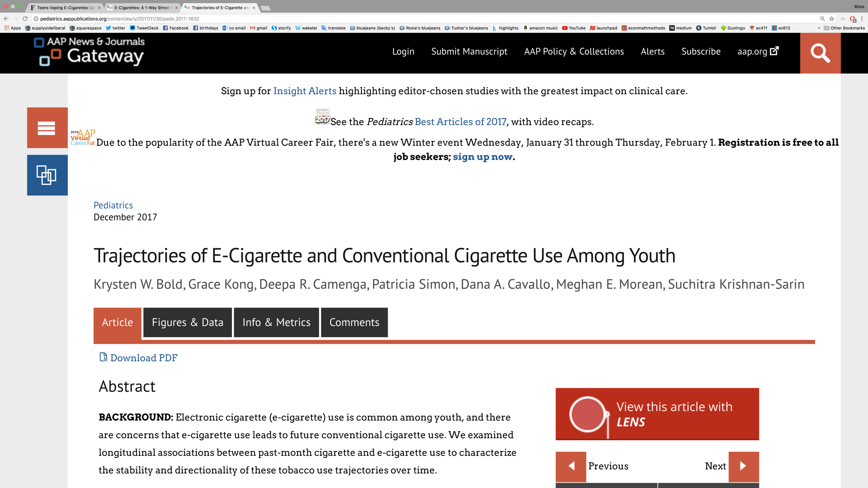Image resolution: width=868 pixels, height=488 pixels.
Task: Open the econmathmethods bookmark
Action: (643, 28)
